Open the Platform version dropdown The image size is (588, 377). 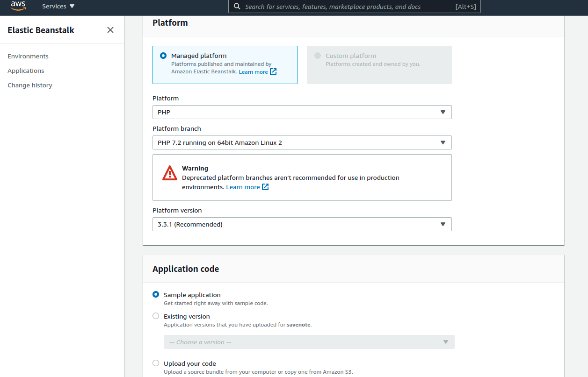302,224
